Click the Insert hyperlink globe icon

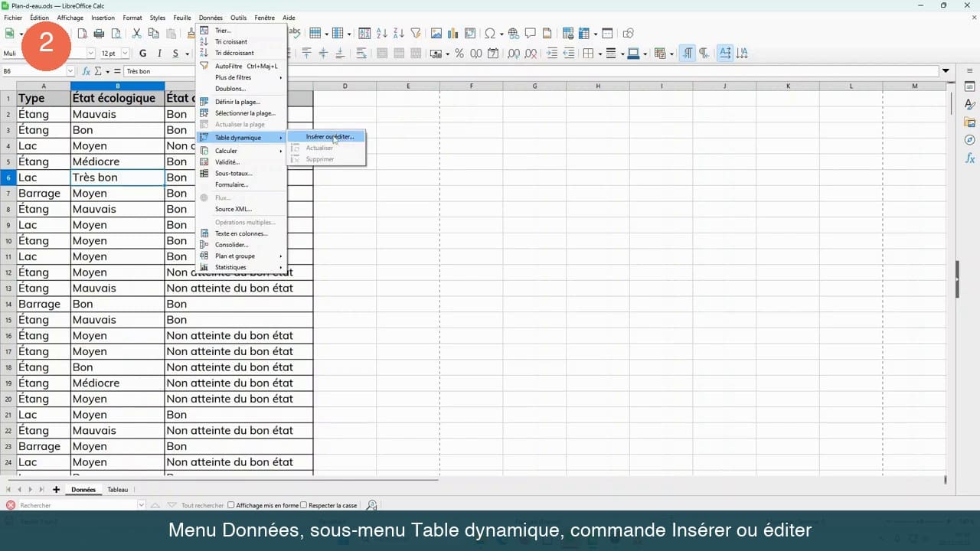pos(513,34)
